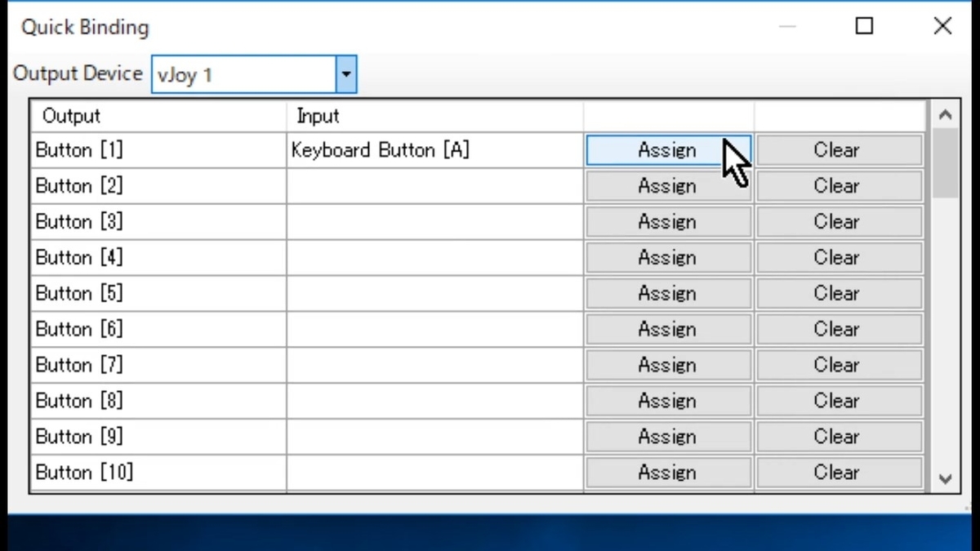Screen dimensions: 980x551
Task: Clear binding for Button [8]
Action: click(839, 402)
